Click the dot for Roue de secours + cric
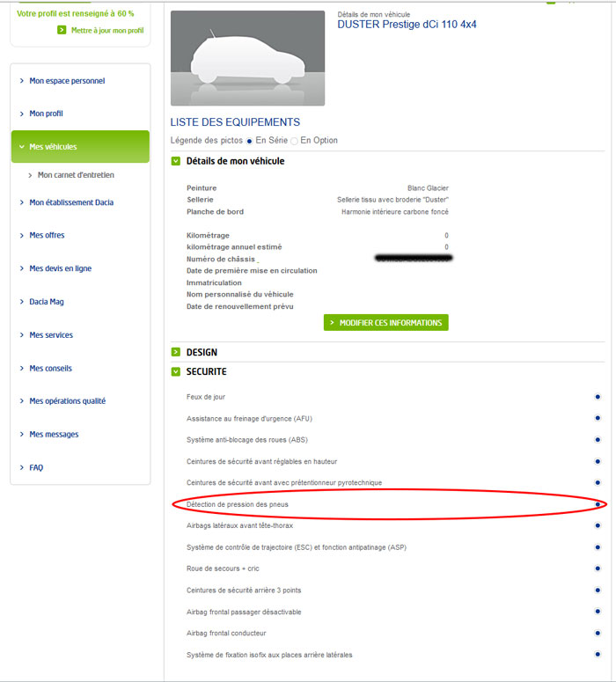 point(598,568)
